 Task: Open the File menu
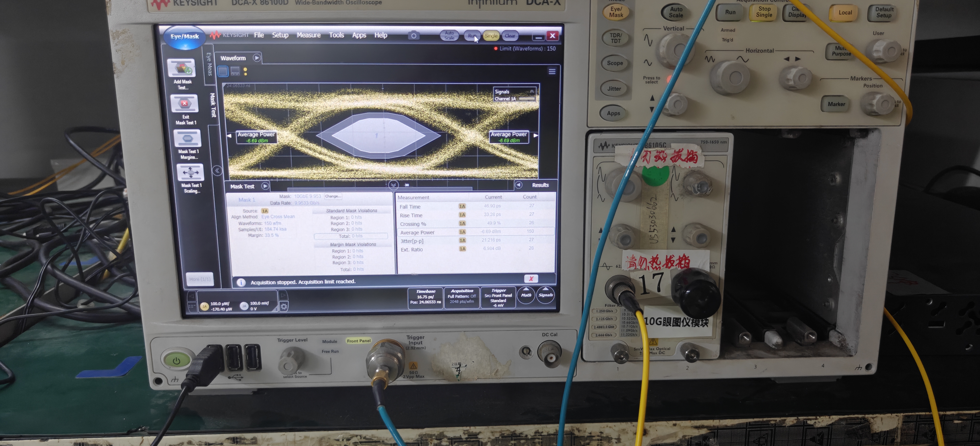[259, 35]
